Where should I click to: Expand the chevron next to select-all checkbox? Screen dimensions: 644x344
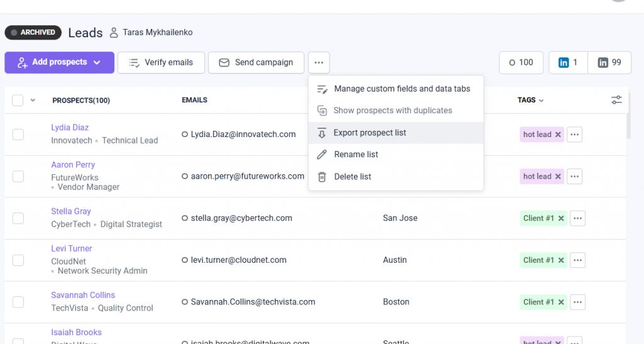click(33, 100)
